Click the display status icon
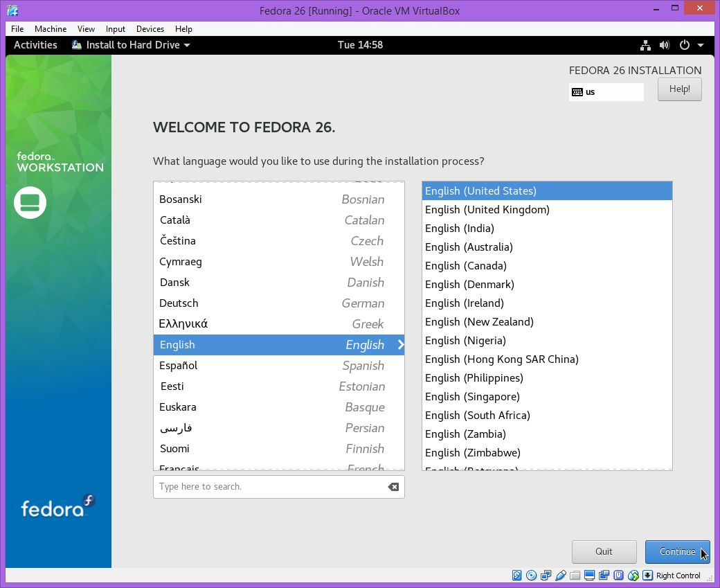The image size is (720, 588). point(590,575)
